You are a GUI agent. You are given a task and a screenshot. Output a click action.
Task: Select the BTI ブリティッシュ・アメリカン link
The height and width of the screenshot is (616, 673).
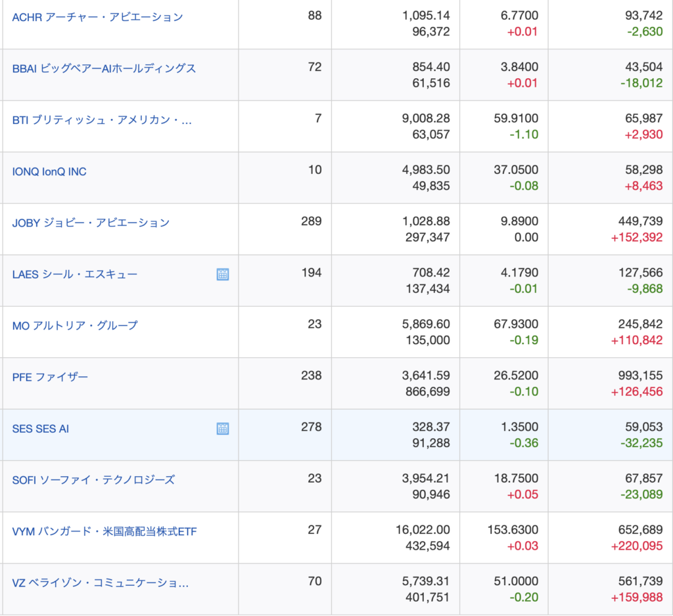pos(102,120)
